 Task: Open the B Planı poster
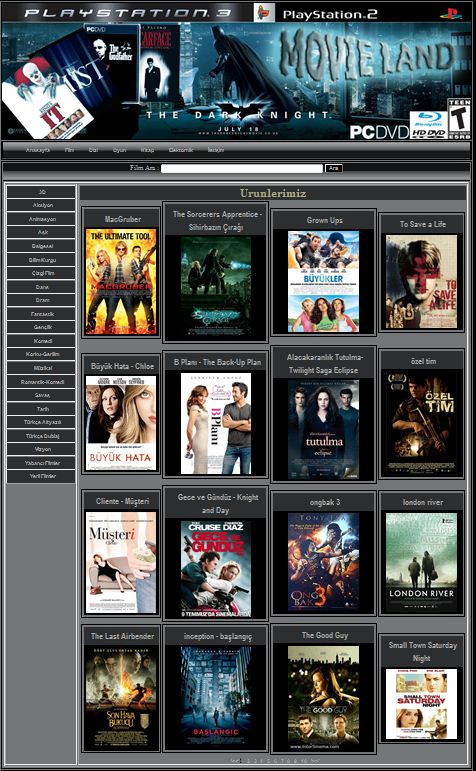216,423
